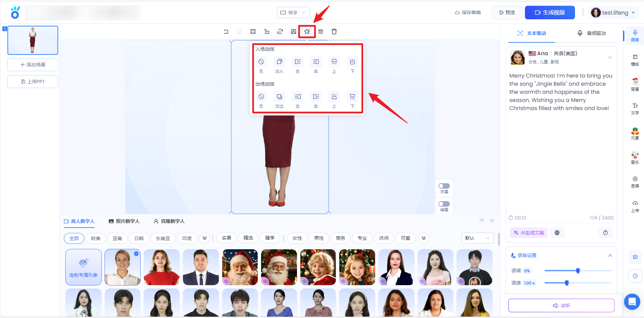Collapse the 语音设置 voice settings section
This screenshot has height=318, width=644.
tap(610, 255)
